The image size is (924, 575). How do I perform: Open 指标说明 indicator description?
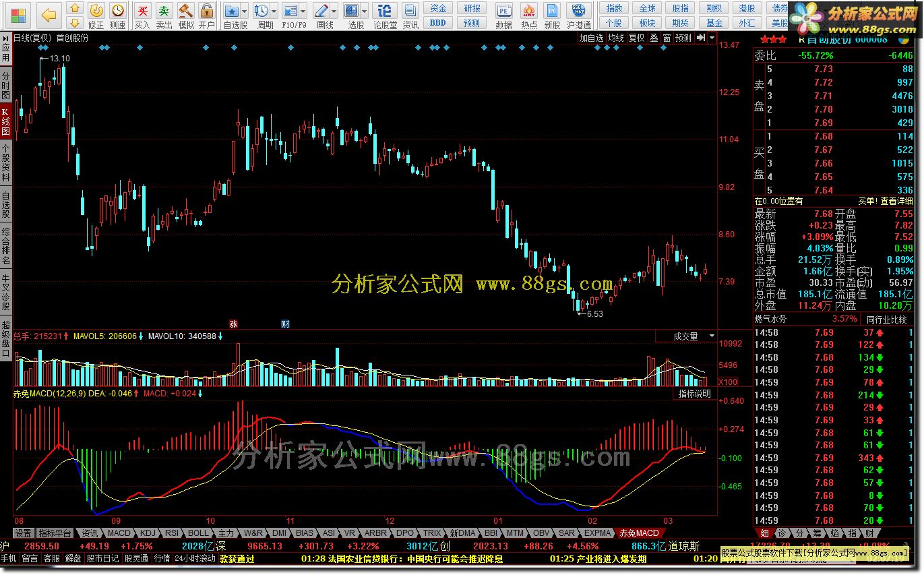[695, 394]
